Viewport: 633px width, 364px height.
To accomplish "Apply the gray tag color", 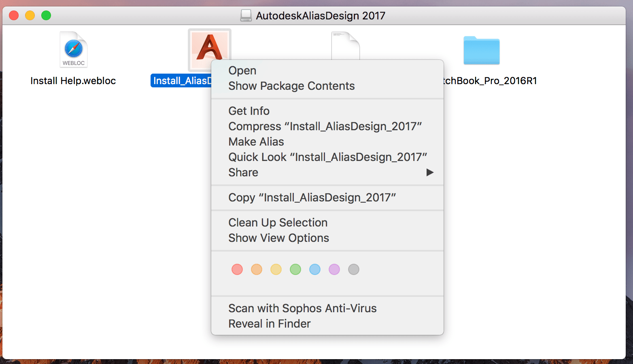I will 354,269.
